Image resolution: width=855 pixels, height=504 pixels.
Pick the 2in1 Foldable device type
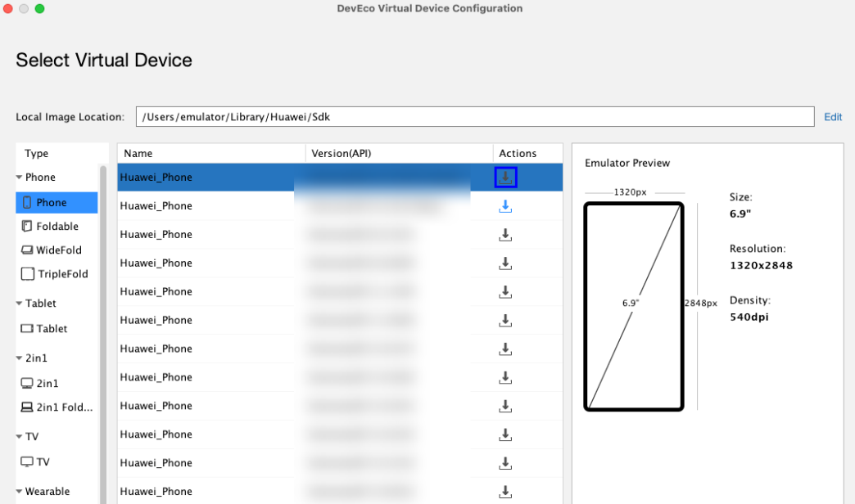[x=64, y=407]
